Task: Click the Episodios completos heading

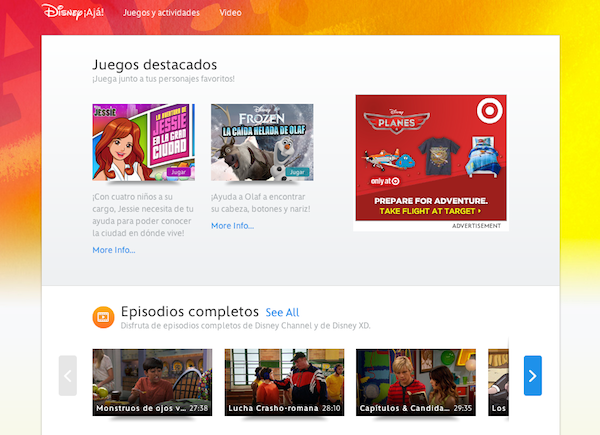Action: tap(189, 312)
